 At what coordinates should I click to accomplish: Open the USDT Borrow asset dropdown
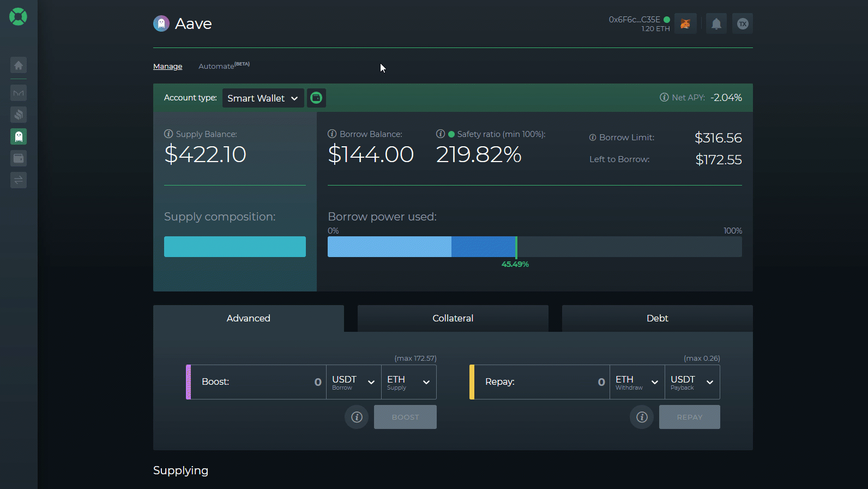click(x=353, y=382)
